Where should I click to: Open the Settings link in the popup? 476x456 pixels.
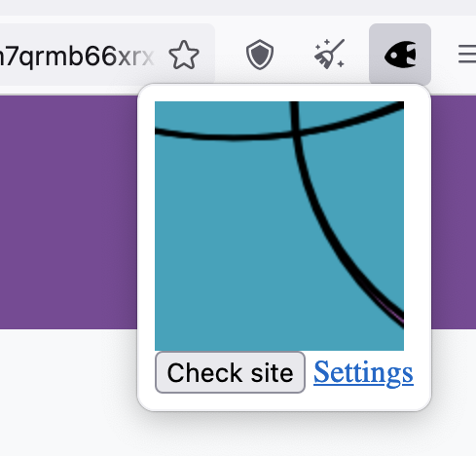363,372
